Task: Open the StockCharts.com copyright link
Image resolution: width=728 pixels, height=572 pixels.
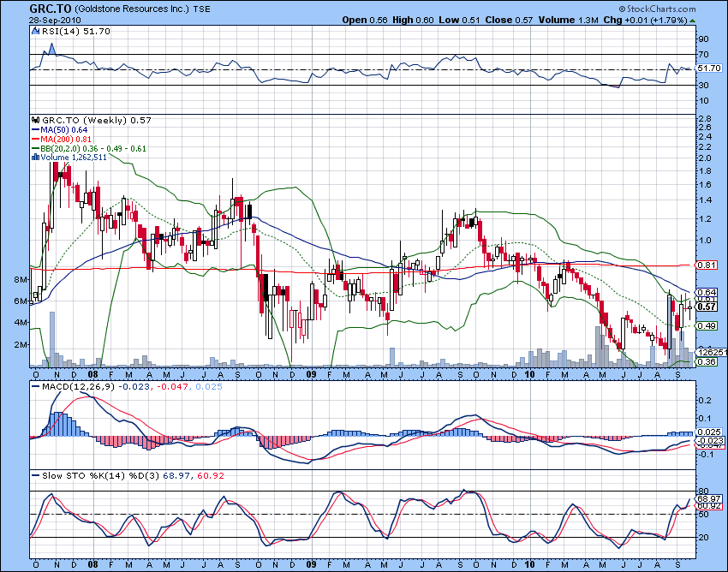Action: tap(657, 9)
